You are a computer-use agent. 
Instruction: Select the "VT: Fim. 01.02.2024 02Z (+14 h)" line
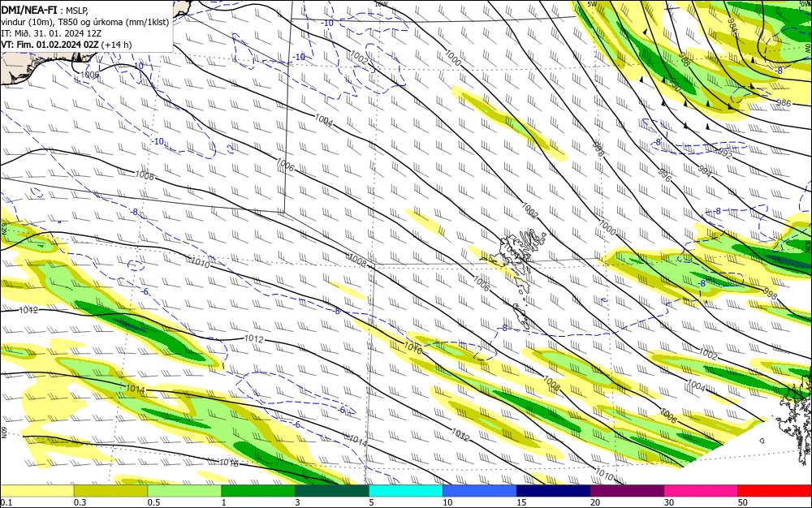[67, 45]
